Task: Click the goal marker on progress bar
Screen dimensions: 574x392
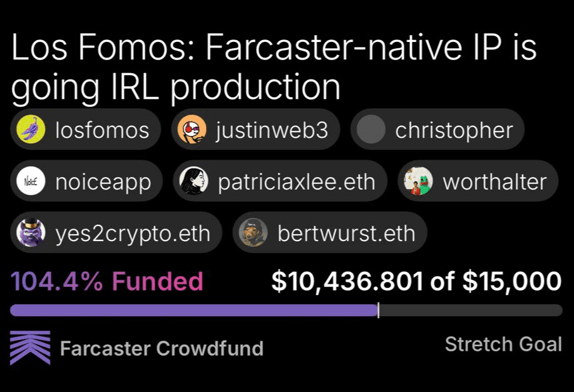Action: [379, 311]
